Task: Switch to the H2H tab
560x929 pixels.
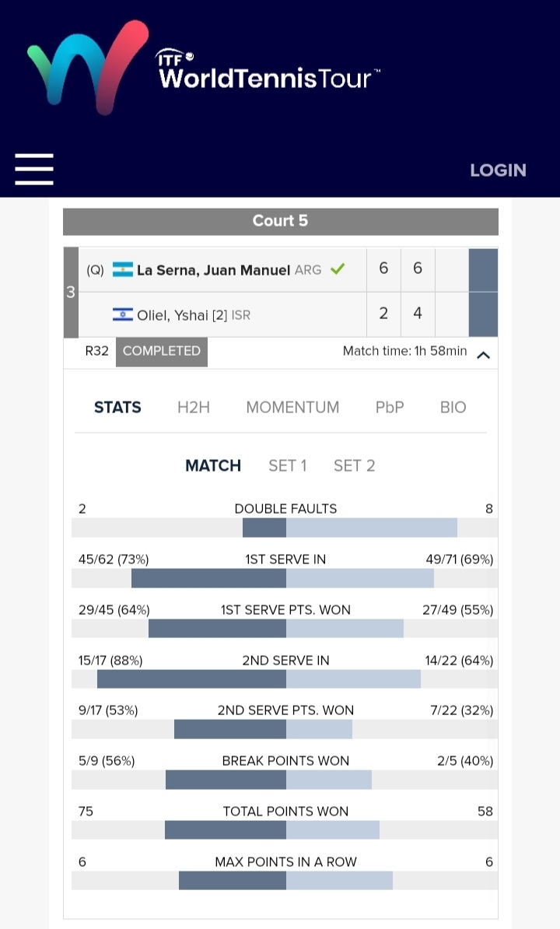Action: [194, 407]
